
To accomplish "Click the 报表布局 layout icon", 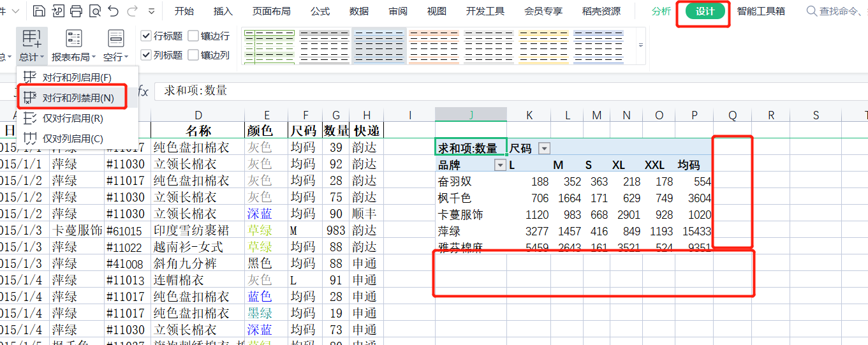I will [x=74, y=39].
